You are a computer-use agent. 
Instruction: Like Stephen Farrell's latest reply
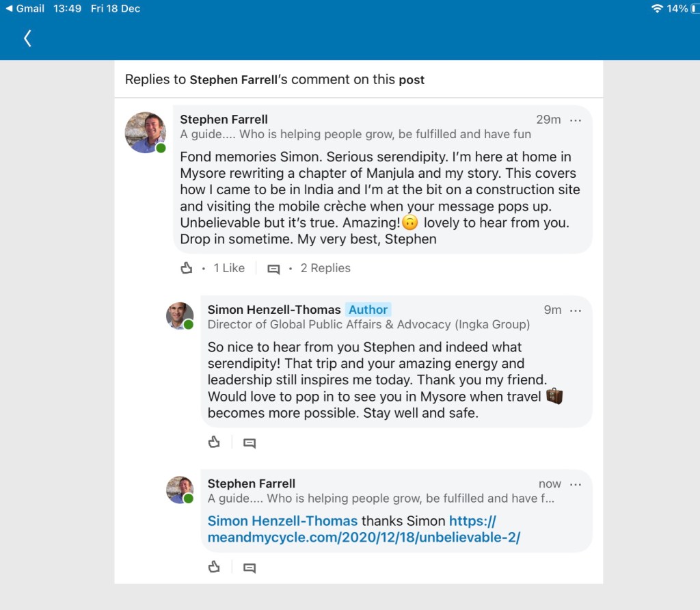pyautogui.click(x=214, y=567)
